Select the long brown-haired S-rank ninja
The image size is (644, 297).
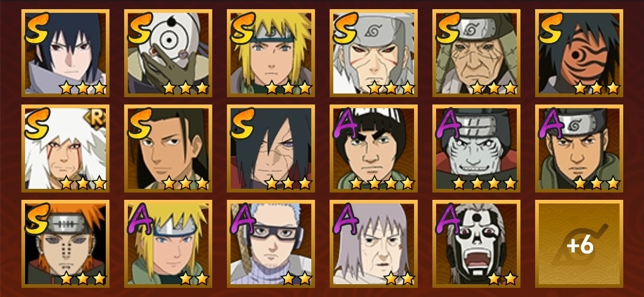168,148
